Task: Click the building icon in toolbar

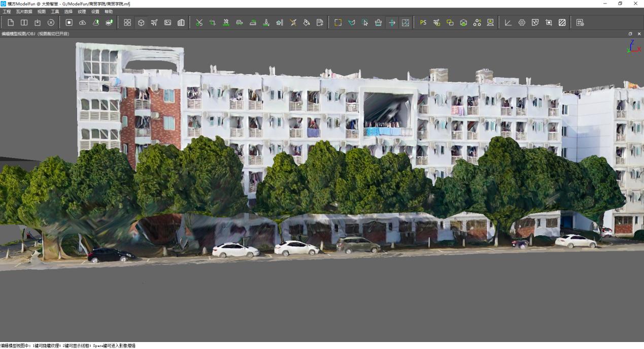Action: (181, 22)
